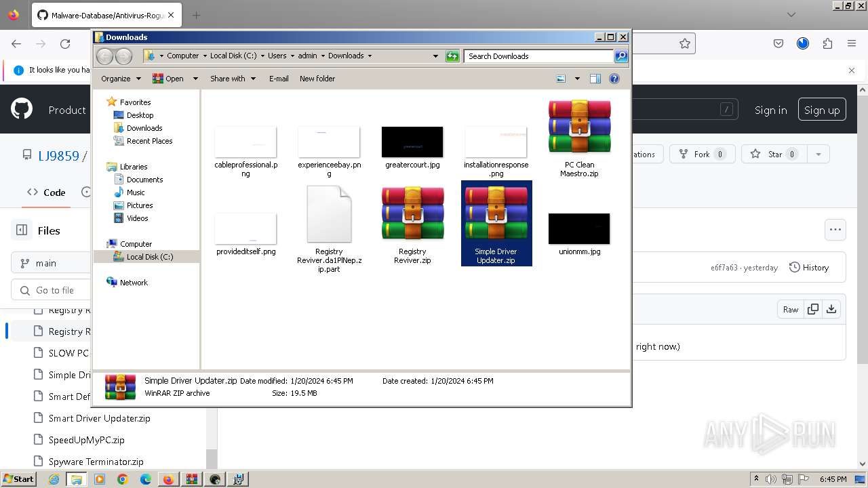The image size is (868, 488).
Task: Expand Firefox tab list chevron
Action: (x=791, y=14)
